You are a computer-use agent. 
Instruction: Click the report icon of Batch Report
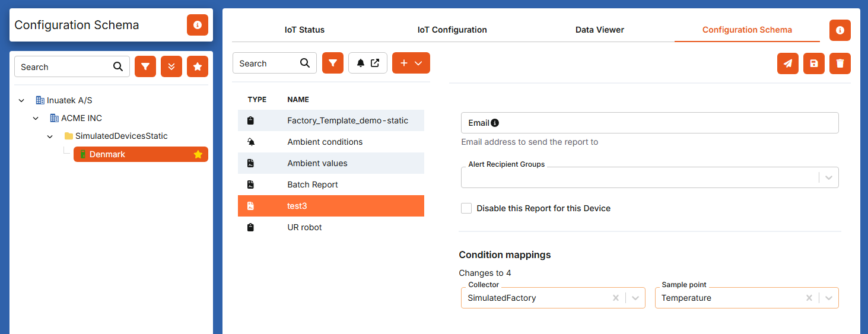click(x=250, y=185)
